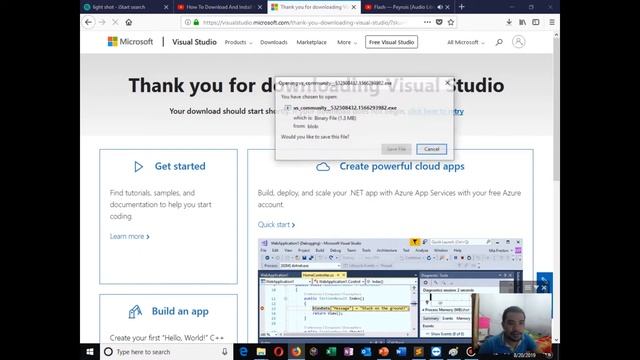
Task: Open the Firefox hamburger menu
Action: (x=552, y=22)
